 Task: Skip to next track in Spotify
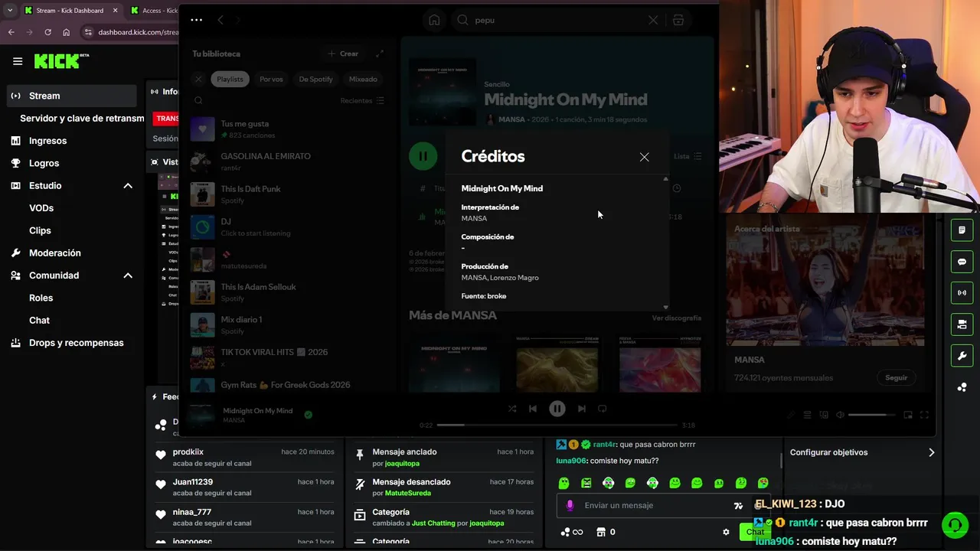pos(582,409)
